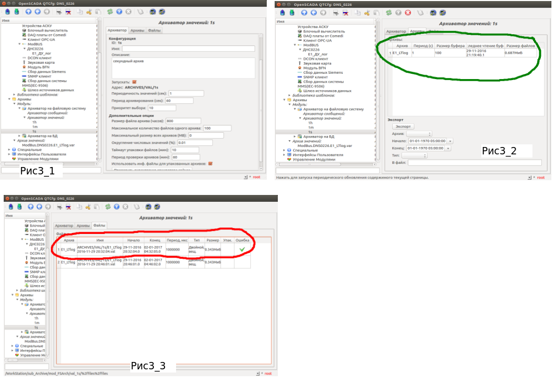Switch to Файлы tab in Рис3_1 window
The width and height of the screenshot is (553, 392).
click(154, 30)
